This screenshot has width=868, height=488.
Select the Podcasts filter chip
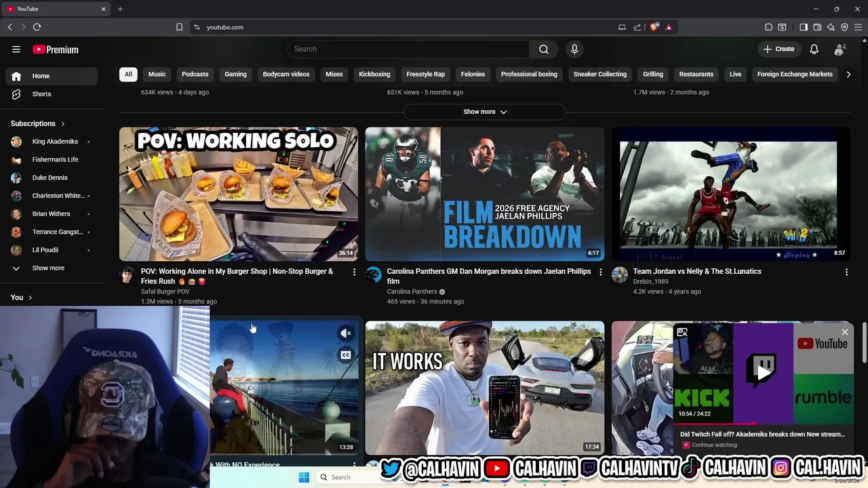click(195, 74)
